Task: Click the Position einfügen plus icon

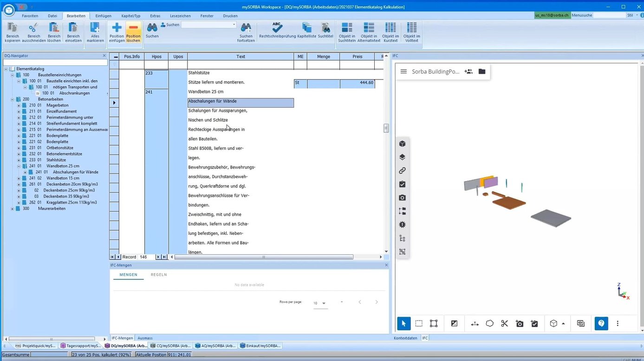Action: click(117, 28)
